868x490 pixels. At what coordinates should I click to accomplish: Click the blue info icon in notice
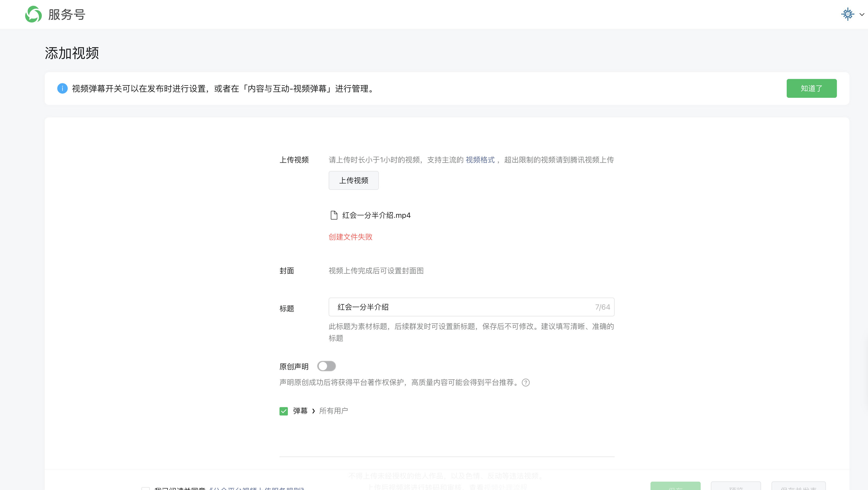pos(62,88)
